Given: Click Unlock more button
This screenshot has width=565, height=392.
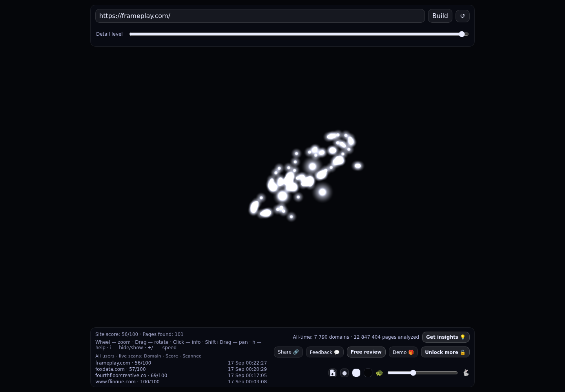Looking at the screenshot, I should 445,352.
